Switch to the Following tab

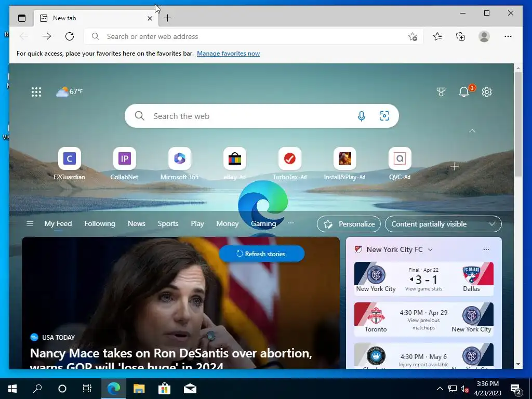pyautogui.click(x=100, y=224)
